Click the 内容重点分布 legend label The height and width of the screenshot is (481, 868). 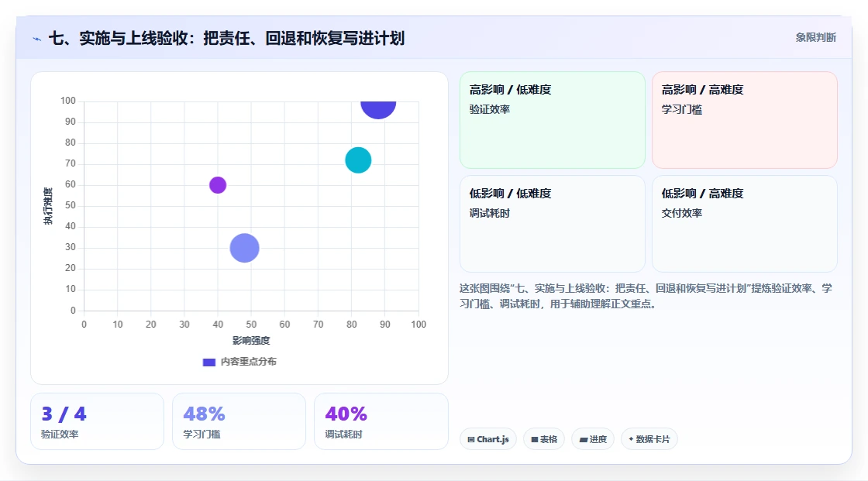pyautogui.click(x=248, y=362)
